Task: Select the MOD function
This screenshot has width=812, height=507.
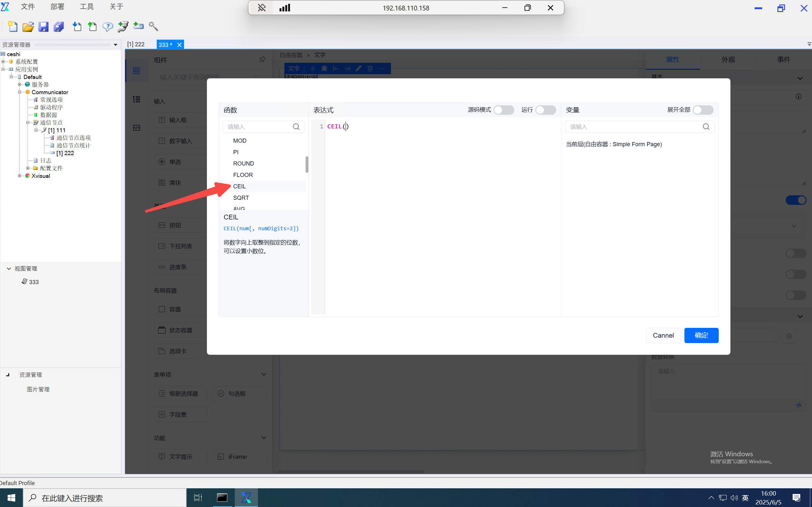Action: coord(240,140)
